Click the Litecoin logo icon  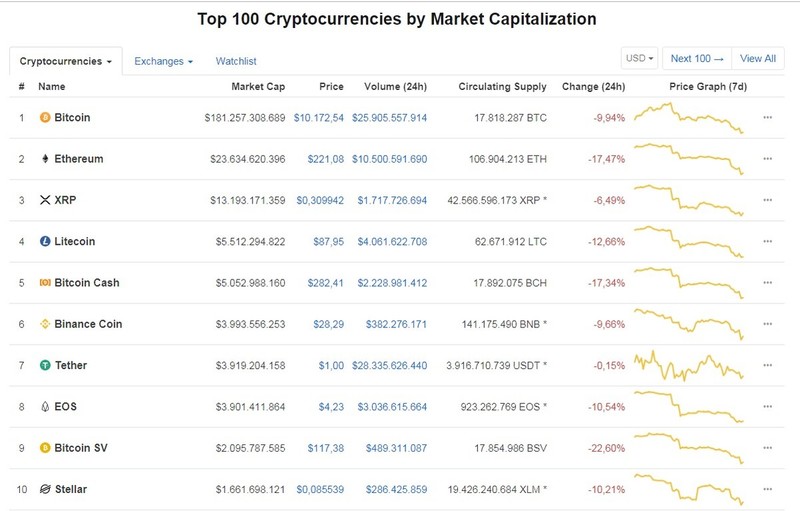45,242
